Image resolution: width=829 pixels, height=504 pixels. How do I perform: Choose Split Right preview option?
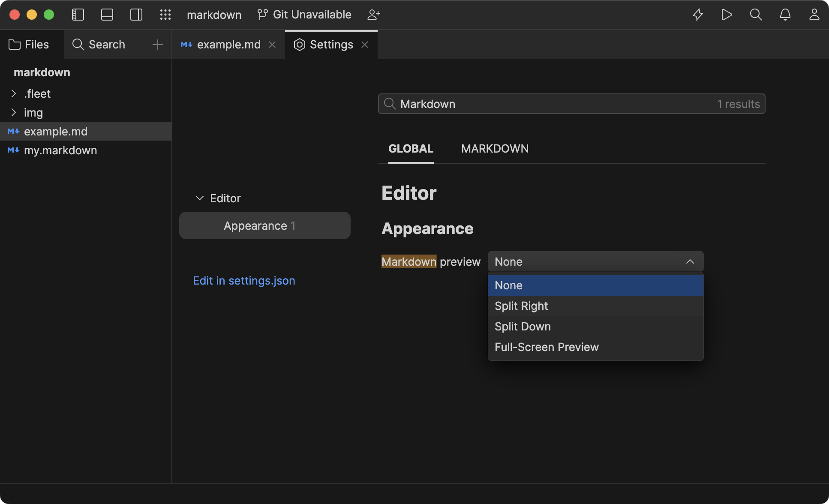point(521,306)
